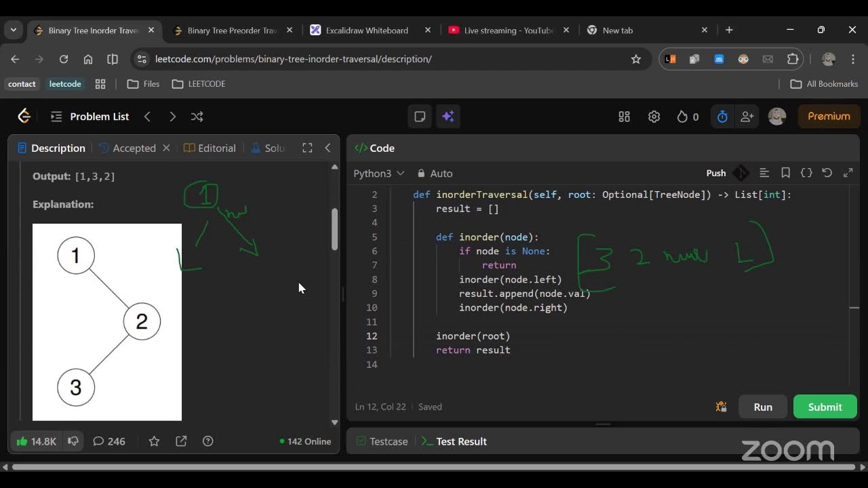Click the leetcode bookmark chip

pyautogui.click(x=65, y=84)
